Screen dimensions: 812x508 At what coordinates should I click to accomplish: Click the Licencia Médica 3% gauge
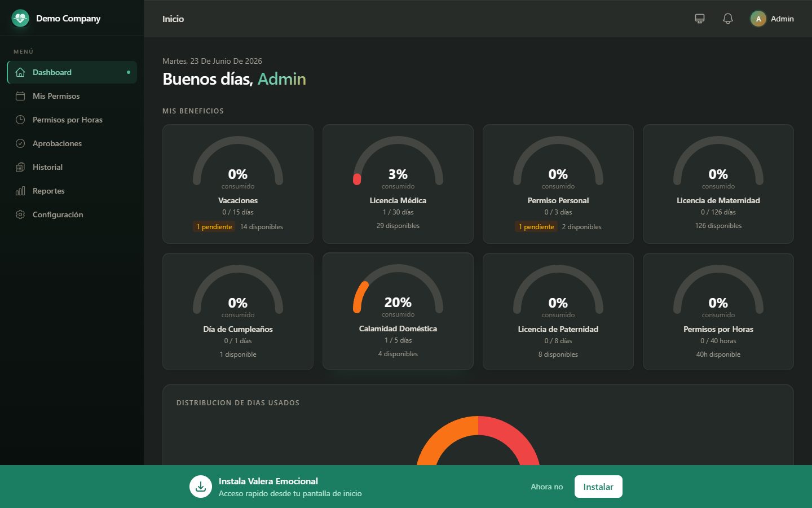pyautogui.click(x=398, y=161)
